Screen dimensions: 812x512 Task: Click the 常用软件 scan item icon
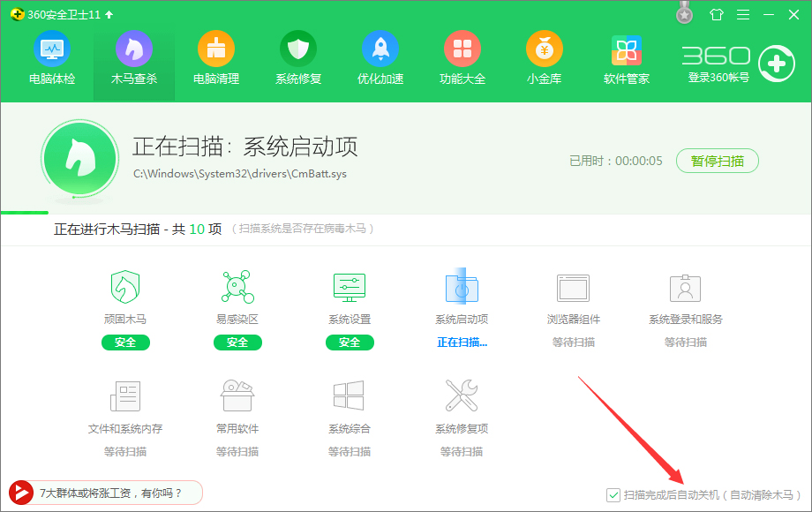[x=237, y=397]
